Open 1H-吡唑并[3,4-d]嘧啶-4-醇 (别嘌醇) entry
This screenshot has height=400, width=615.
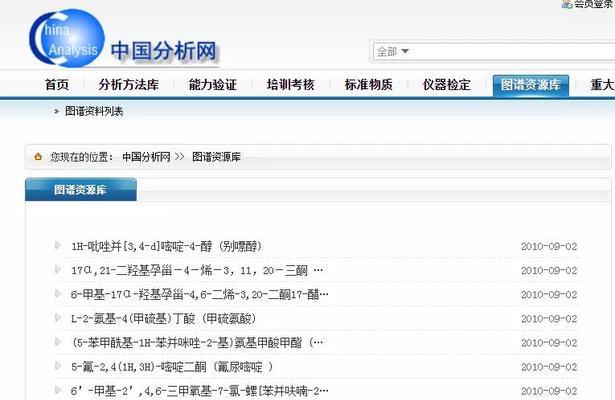166,246
